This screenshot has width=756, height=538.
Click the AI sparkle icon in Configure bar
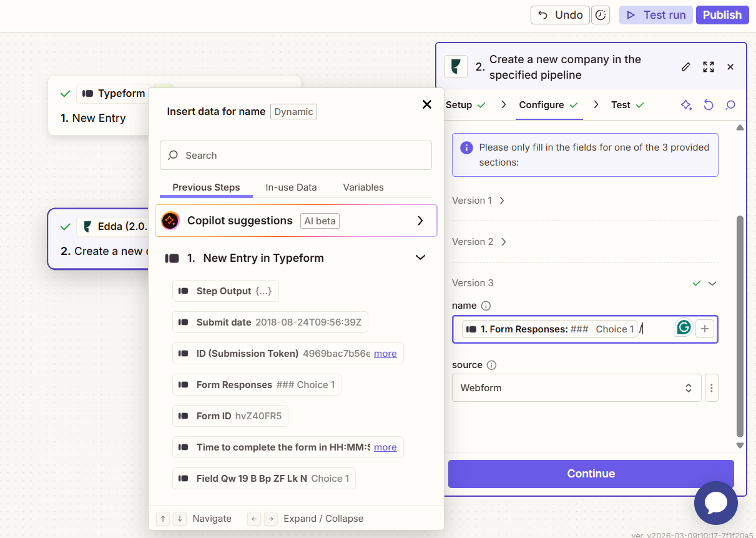(686, 105)
